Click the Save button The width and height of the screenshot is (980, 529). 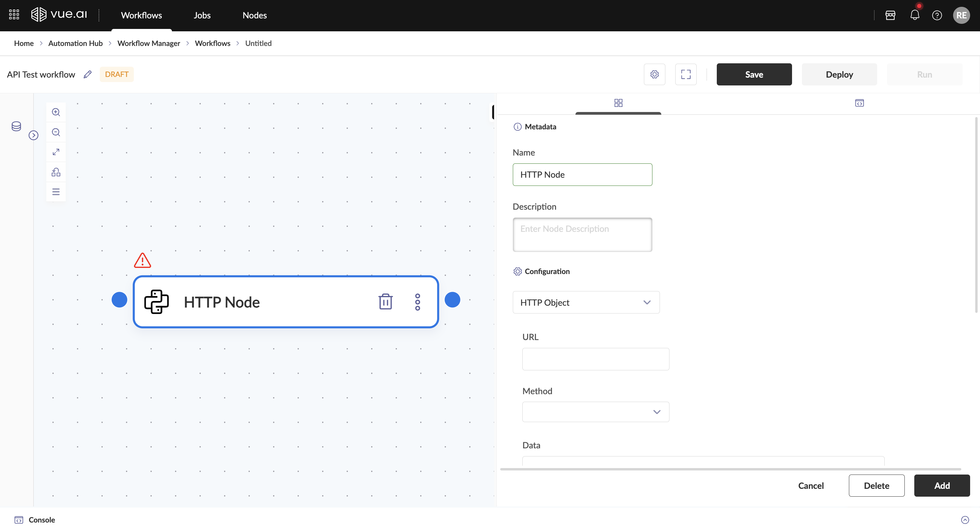click(x=754, y=75)
